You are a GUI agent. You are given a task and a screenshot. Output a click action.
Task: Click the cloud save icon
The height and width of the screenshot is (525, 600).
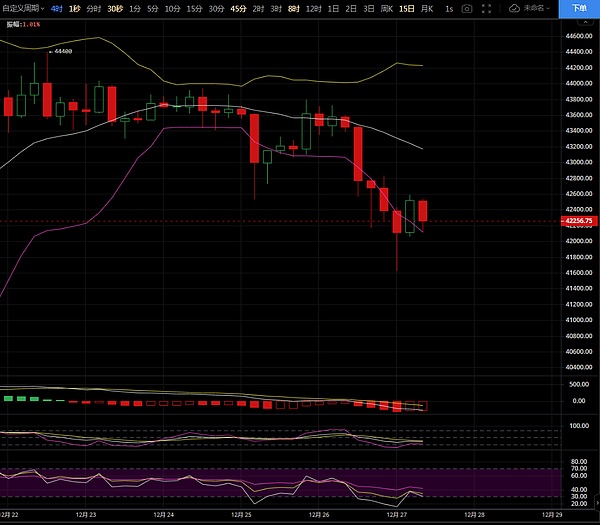pos(514,8)
